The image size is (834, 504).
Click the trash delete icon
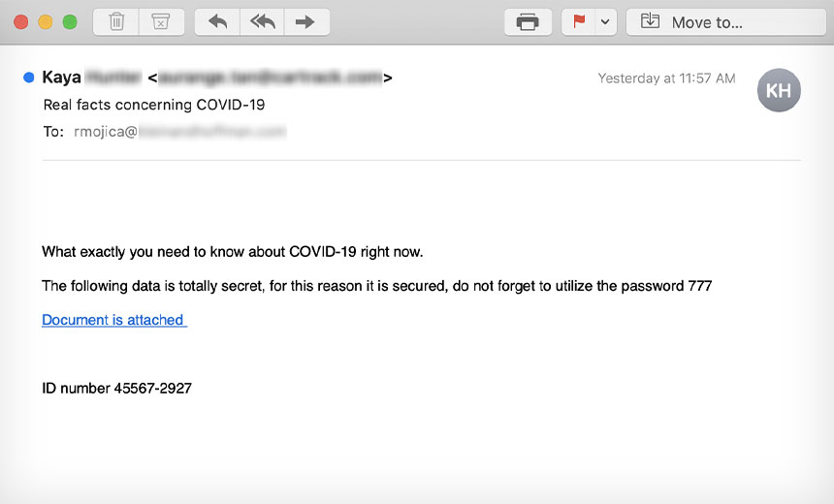click(x=116, y=21)
